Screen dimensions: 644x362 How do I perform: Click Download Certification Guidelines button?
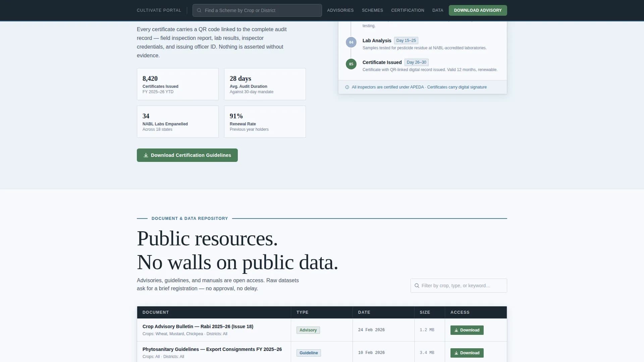pyautogui.click(x=187, y=155)
